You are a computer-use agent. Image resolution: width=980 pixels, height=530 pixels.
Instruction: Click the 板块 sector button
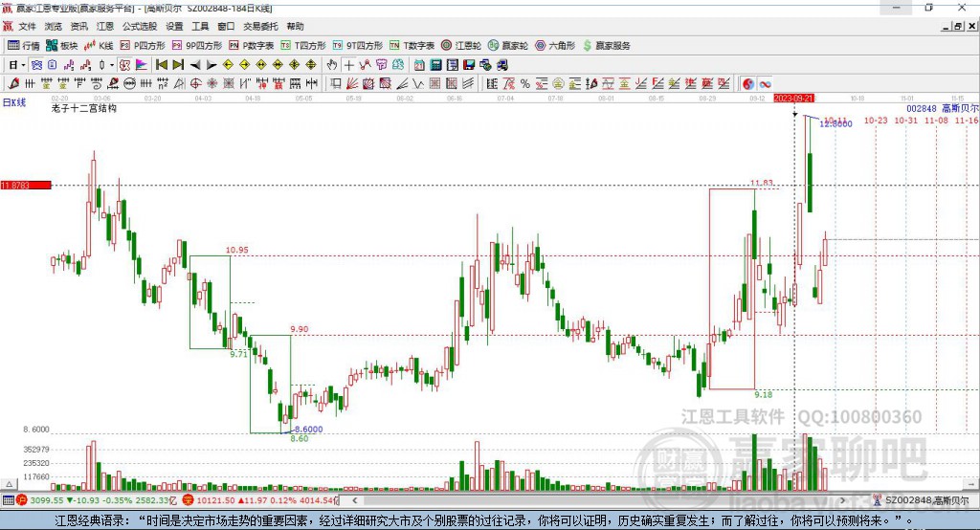click(x=62, y=45)
